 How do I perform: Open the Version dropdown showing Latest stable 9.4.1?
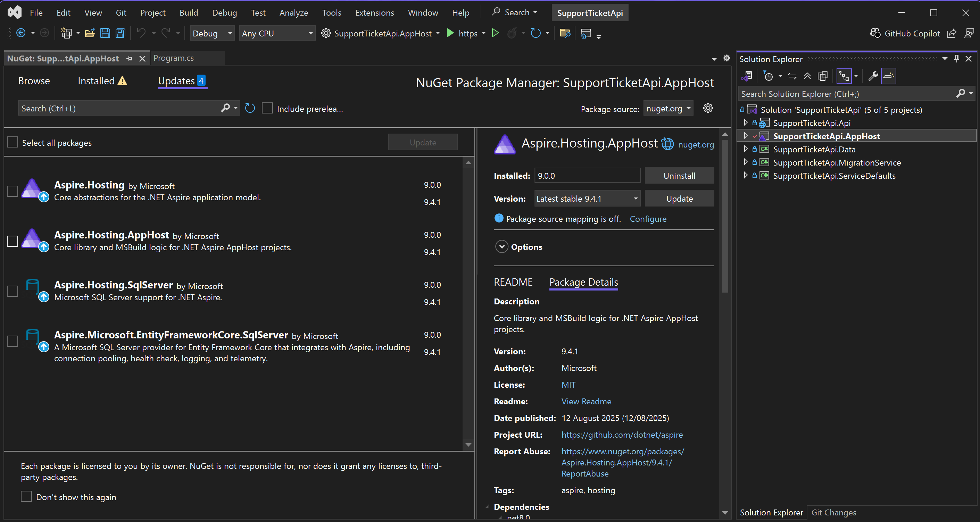[x=587, y=199]
